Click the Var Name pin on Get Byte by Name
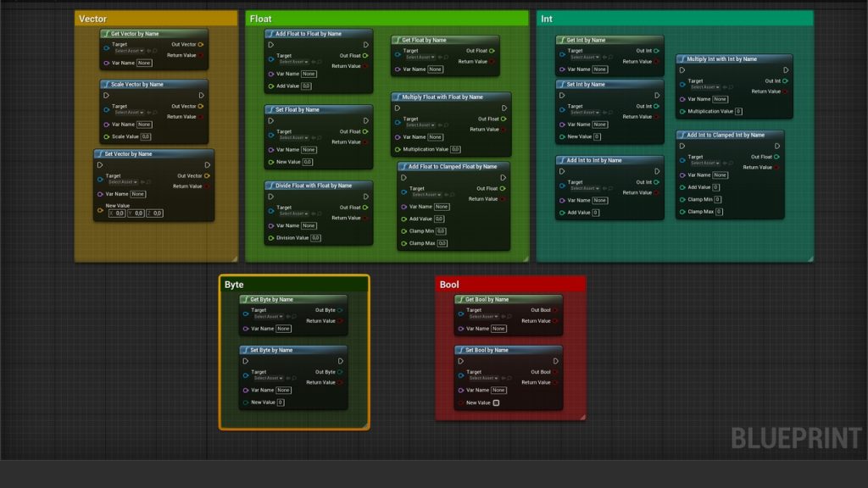 pyautogui.click(x=245, y=329)
